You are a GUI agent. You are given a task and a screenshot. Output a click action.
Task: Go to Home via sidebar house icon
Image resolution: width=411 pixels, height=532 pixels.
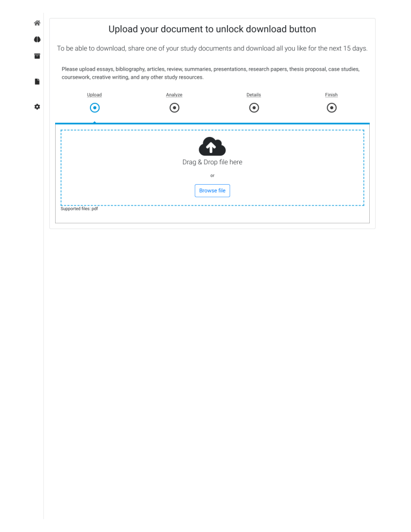coord(37,23)
